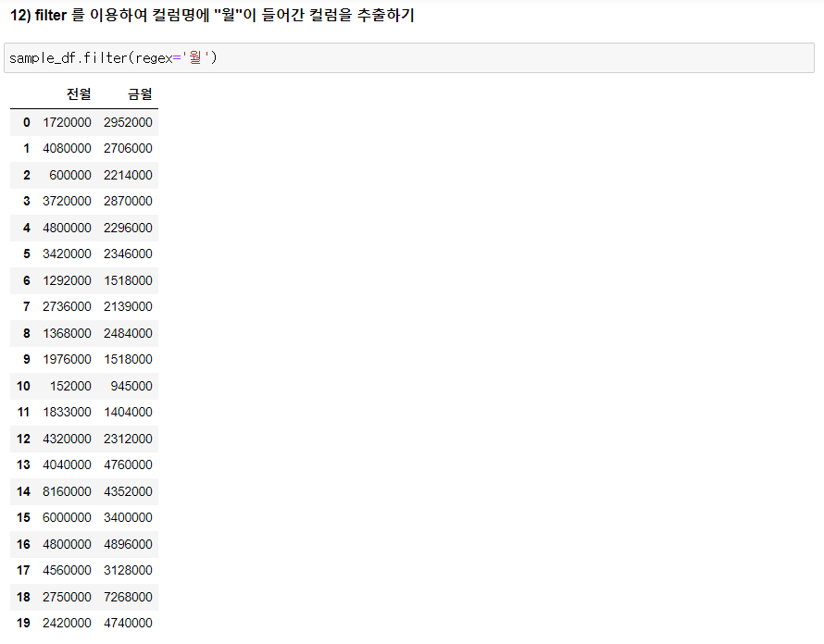Click value 3400000 in row 15

128,518
